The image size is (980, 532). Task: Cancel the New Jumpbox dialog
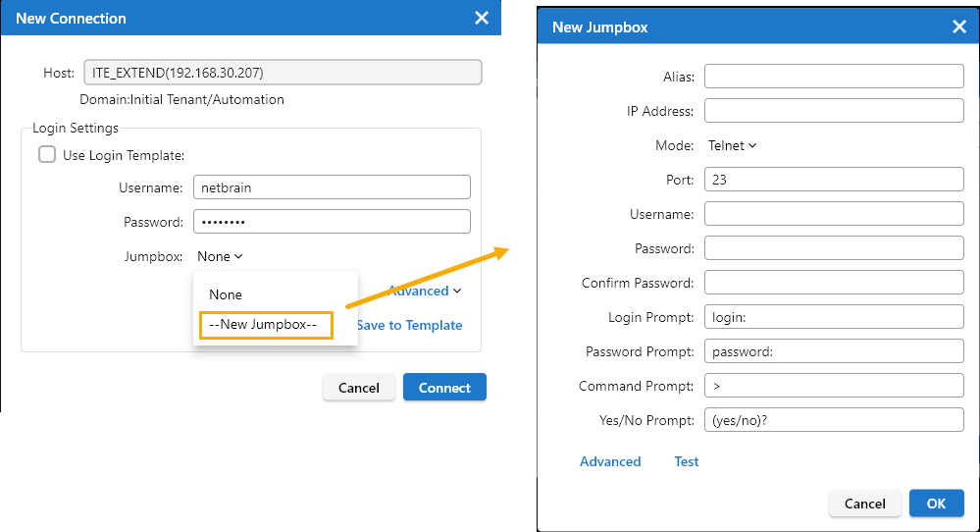pos(864,504)
